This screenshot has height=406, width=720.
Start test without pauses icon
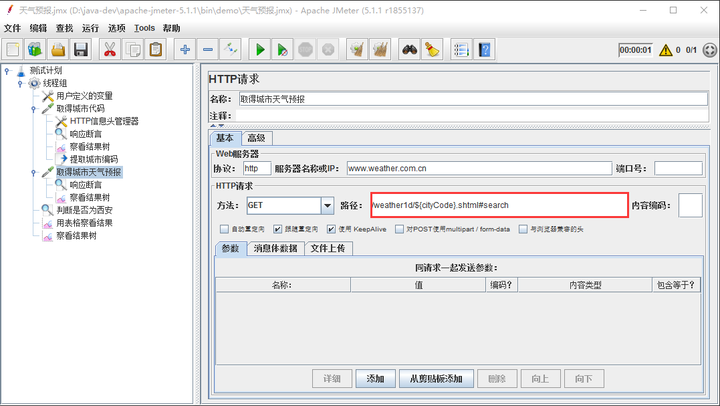click(x=282, y=50)
